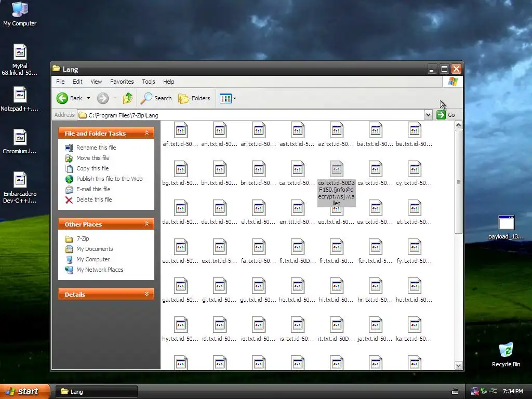532x399 pixels.
Task: Click the green Go button
Action: tap(445, 115)
